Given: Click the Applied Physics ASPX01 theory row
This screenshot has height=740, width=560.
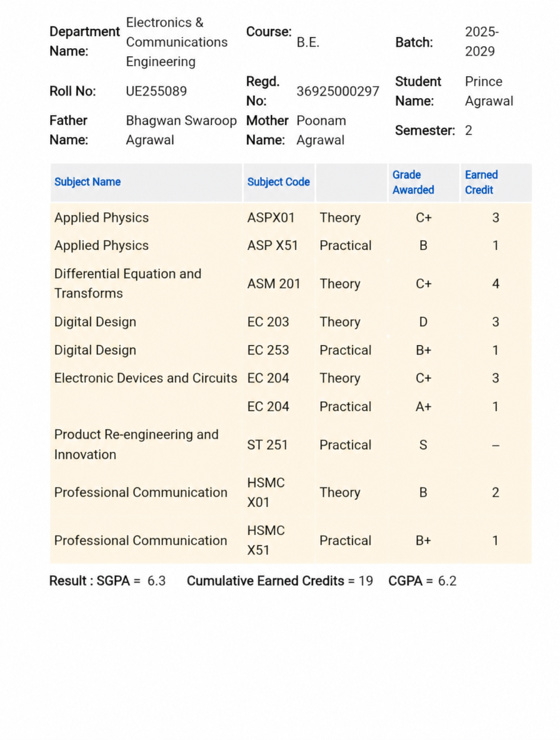Looking at the screenshot, I should [x=291, y=217].
